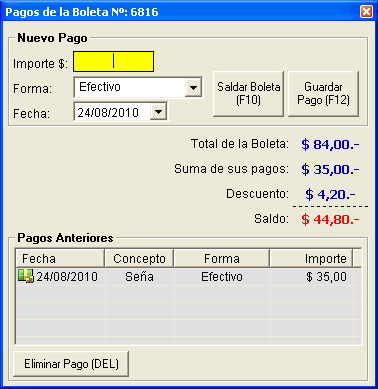Expand the Fecha date picker arrow
The width and height of the screenshot is (378, 389).
pyautogui.click(x=158, y=112)
